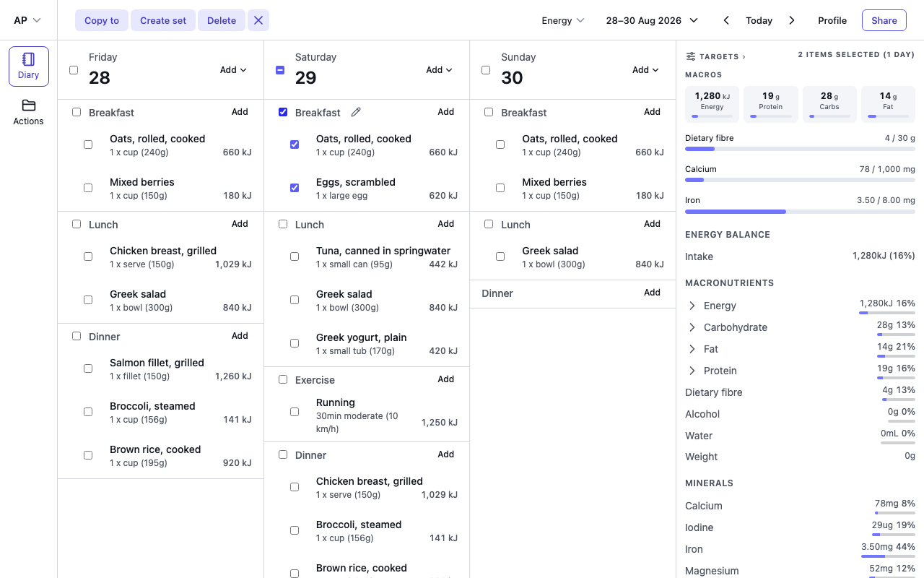Expand the Protein macronutrient row
Viewport: 924px width, 578px height.
point(692,371)
